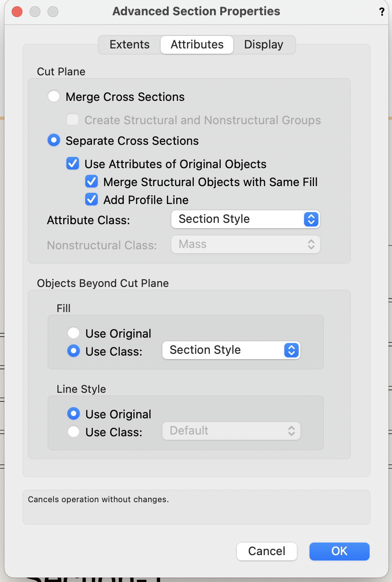
Task: Uncheck Use Attributes of Original Objects
Action: coord(73,163)
